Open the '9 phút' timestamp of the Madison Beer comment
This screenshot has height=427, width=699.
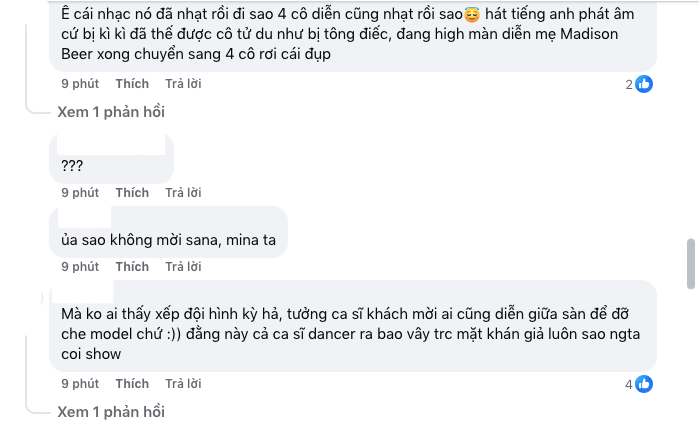click(80, 84)
